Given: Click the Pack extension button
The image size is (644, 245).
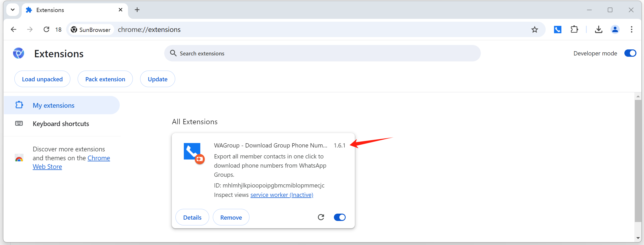Looking at the screenshot, I should point(105,79).
